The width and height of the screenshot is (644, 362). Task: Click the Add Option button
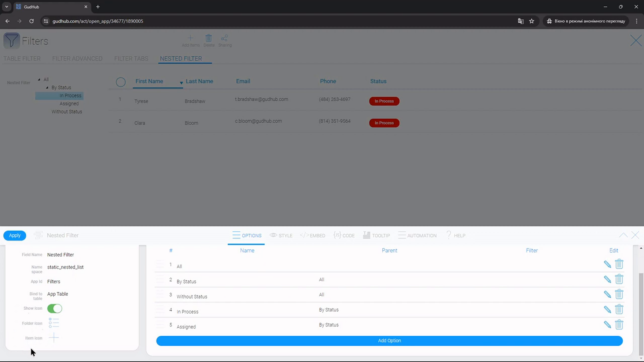(389, 341)
